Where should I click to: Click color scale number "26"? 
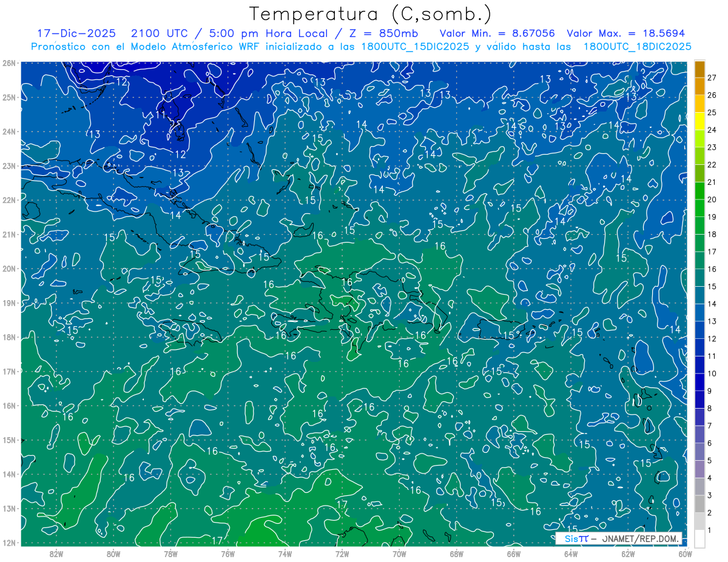[712, 95]
